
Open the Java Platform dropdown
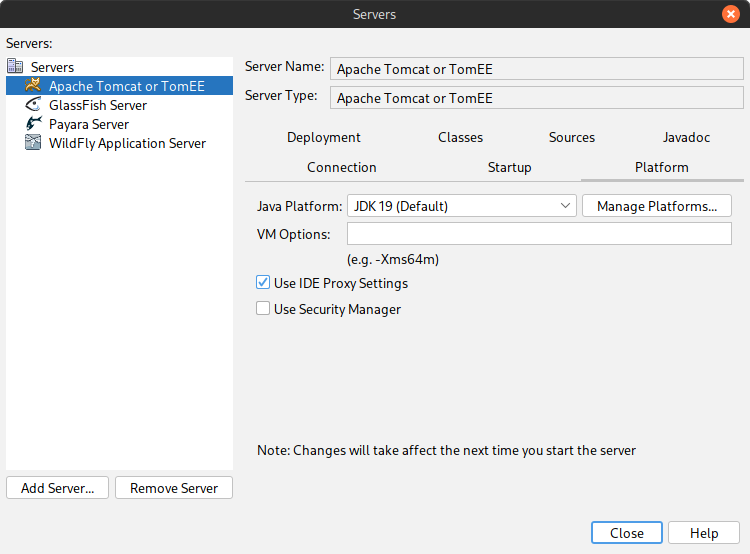pyautogui.click(x=462, y=206)
